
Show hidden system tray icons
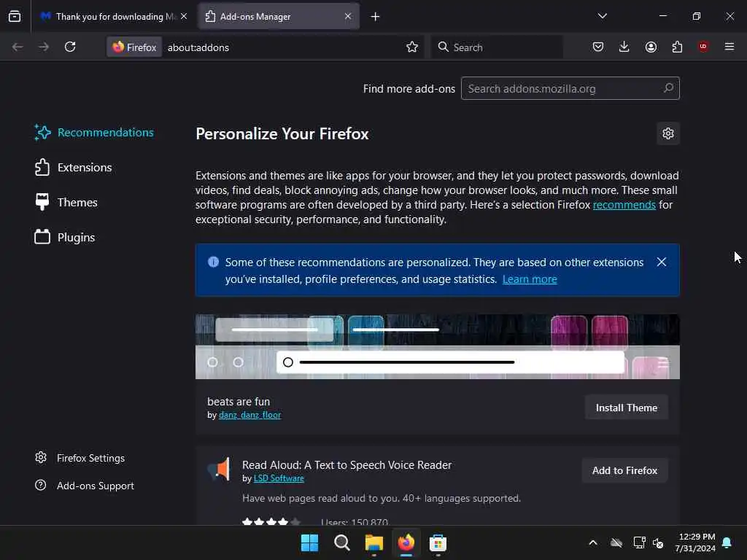pyautogui.click(x=593, y=542)
